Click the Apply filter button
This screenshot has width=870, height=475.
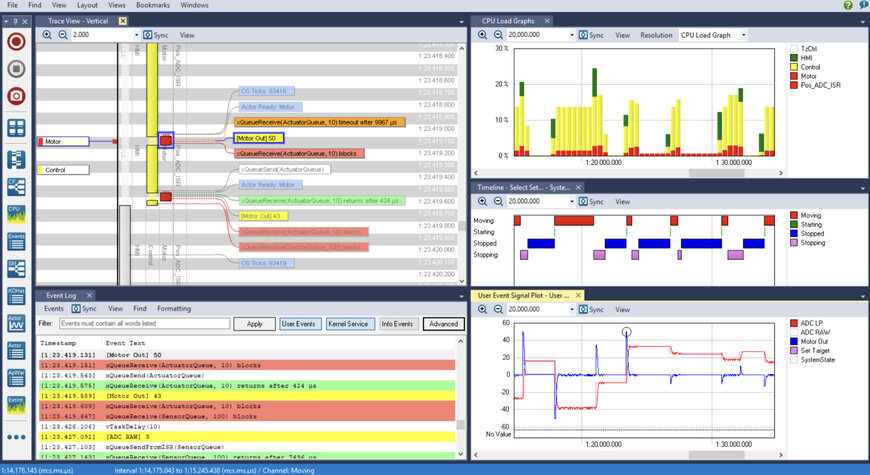click(x=254, y=324)
